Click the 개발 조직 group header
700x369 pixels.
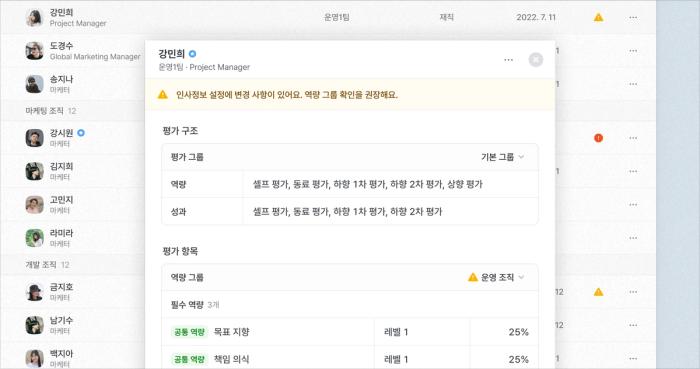[47, 265]
